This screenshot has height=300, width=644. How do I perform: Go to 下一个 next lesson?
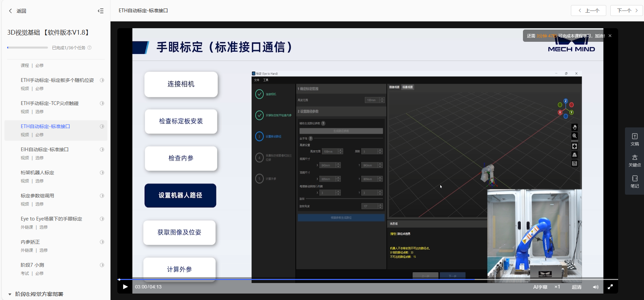pos(627,11)
